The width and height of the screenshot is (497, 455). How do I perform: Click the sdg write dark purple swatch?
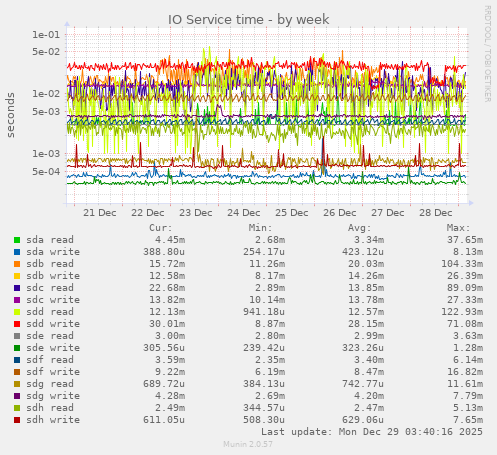click(x=17, y=396)
